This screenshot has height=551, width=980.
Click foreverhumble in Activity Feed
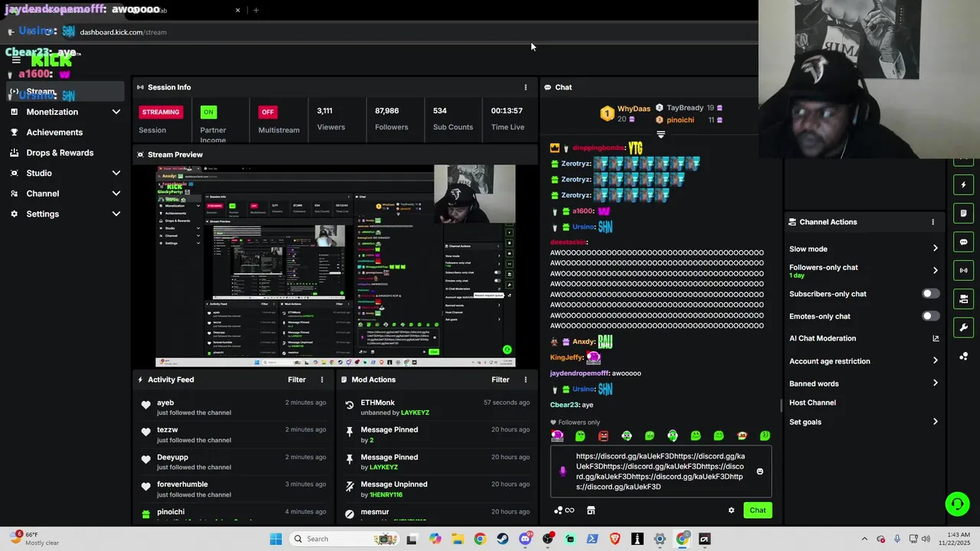click(x=182, y=484)
